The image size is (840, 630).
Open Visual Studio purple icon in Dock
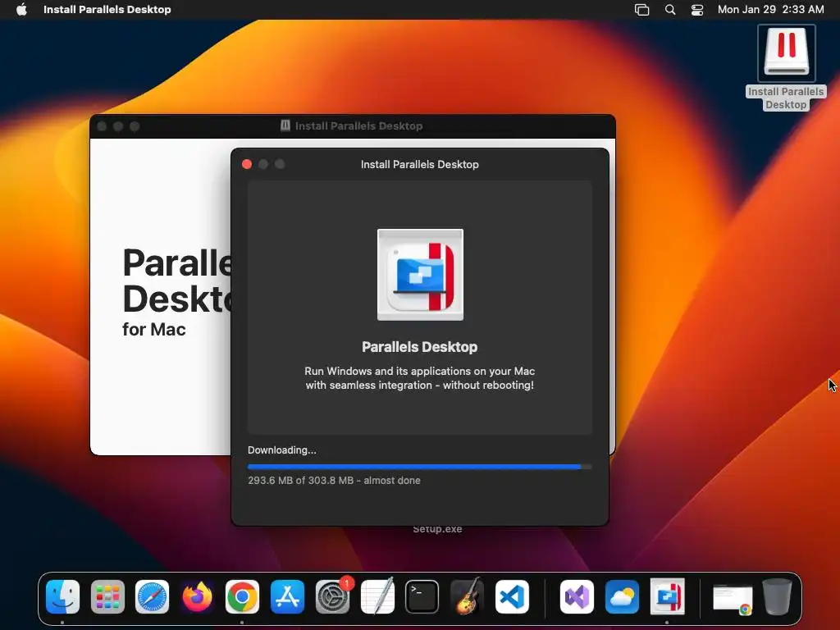coord(577,596)
